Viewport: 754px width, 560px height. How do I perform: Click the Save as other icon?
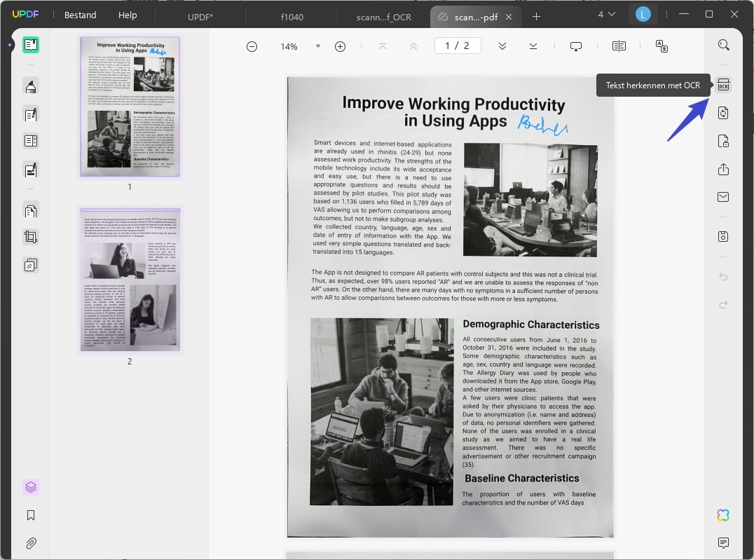tap(723, 236)
